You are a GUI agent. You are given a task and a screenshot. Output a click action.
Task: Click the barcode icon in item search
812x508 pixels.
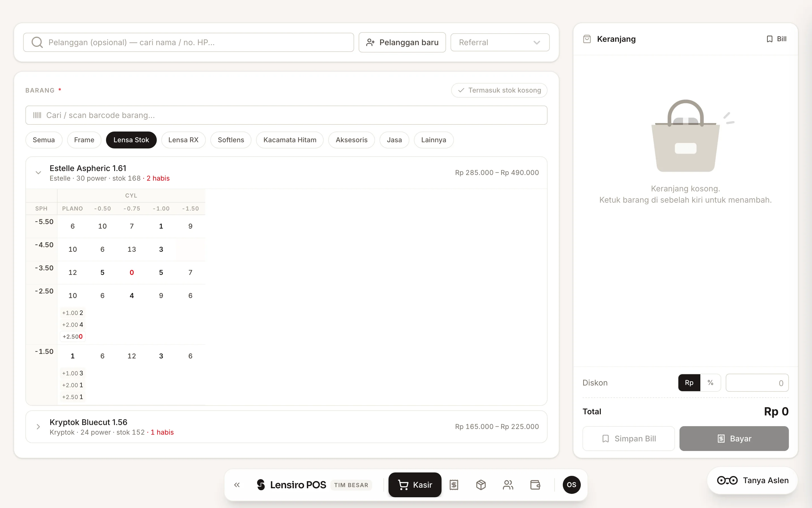(x=37, y=115)
